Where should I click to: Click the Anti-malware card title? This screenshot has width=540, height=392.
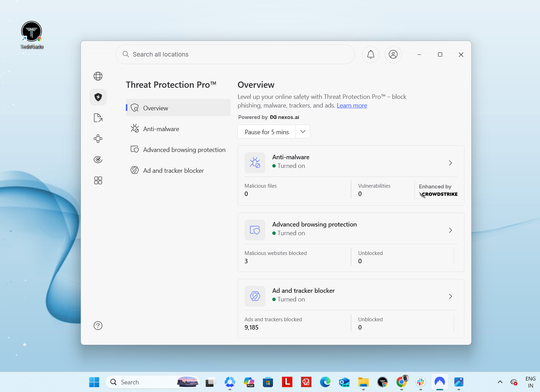coord(291,157)
